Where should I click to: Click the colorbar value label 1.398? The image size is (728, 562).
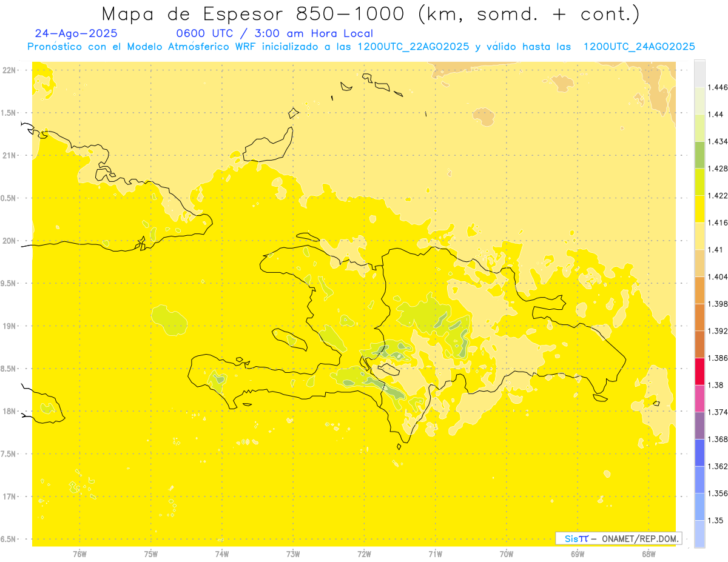[718, 304]
